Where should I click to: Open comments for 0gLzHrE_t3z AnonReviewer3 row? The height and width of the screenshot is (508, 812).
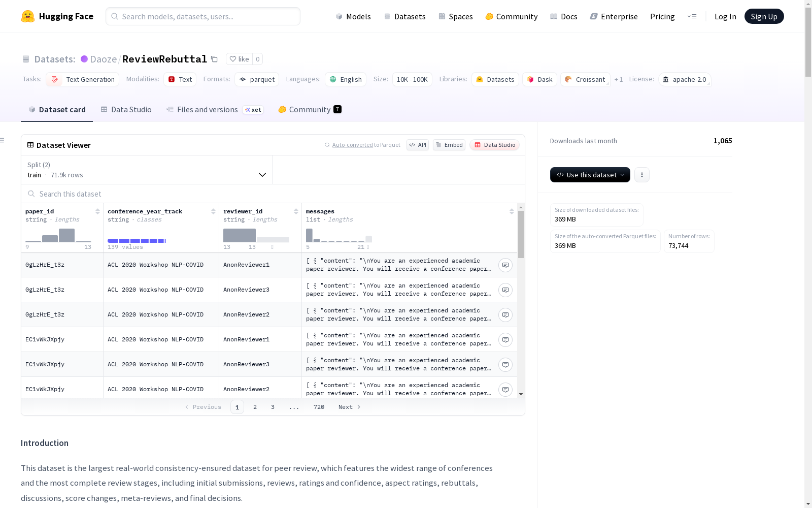tap(505, 290)
